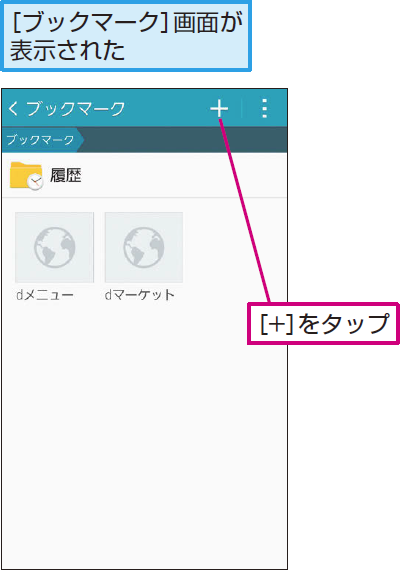Click the blue caption box at top
The width and height of the screenshot is (400, 570).
(x=126, y=36)
